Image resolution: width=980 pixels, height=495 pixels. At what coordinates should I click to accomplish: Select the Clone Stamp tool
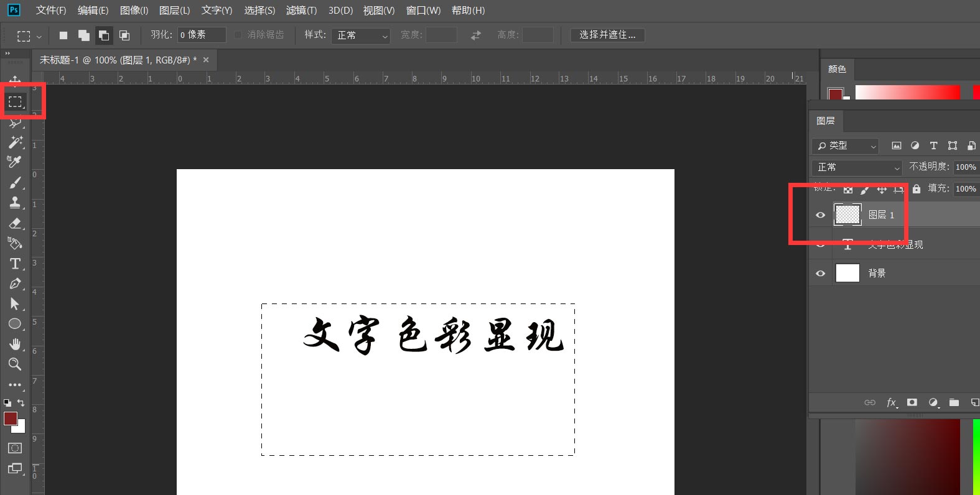pyautogui.click(x=15, y=203)
